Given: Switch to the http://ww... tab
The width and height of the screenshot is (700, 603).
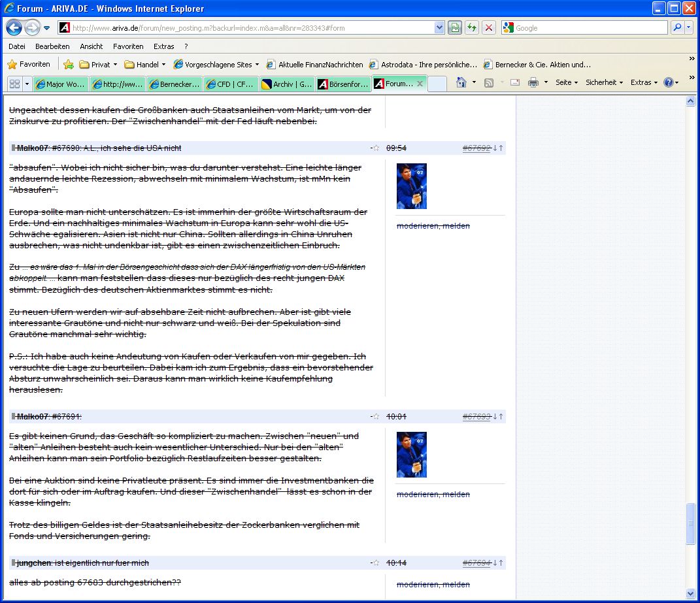Looking at the screenshot, I should click(118, 84).
